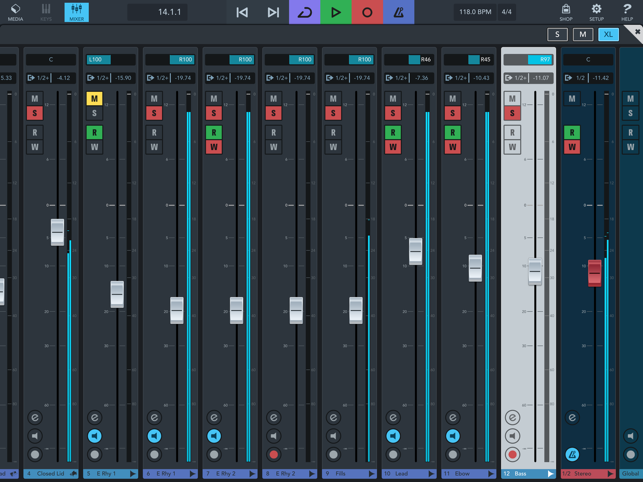Open the Media panel

[15, 12]
